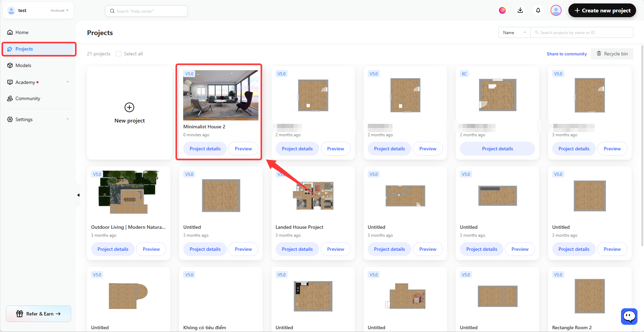
Task: Toggle the Select all checkbox
Action: 119,54
